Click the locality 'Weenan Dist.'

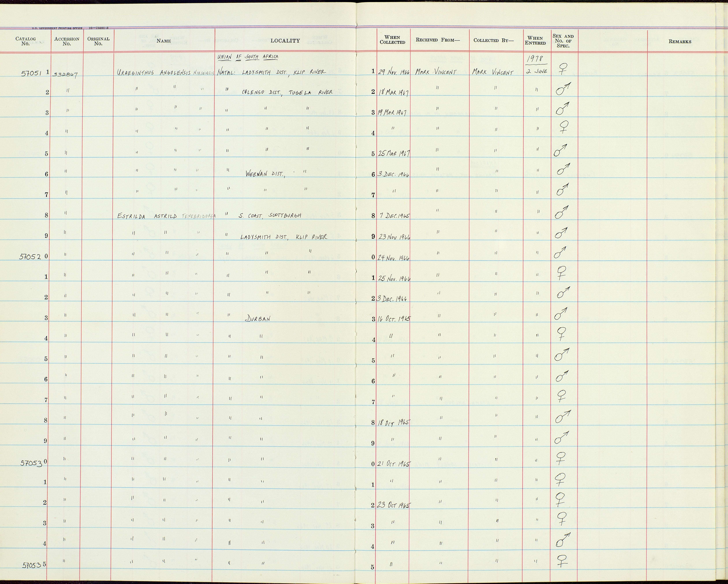click(265, 174)
